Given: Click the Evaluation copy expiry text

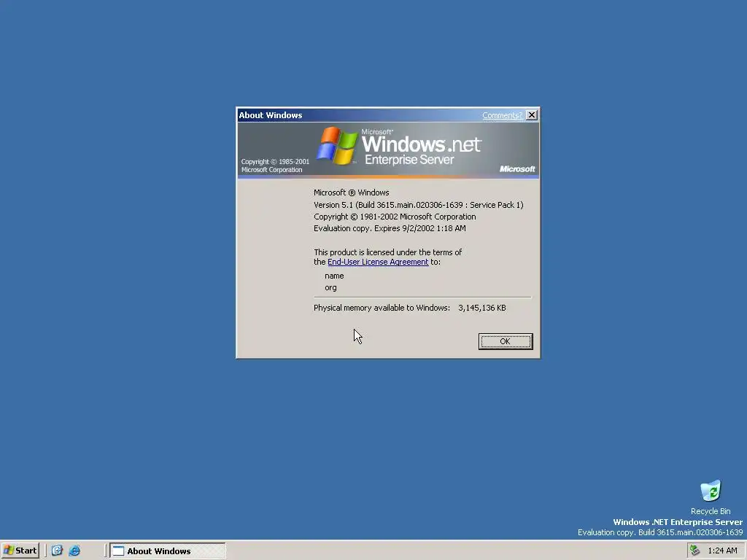Looking at the screenshot, I should [390, 228].
